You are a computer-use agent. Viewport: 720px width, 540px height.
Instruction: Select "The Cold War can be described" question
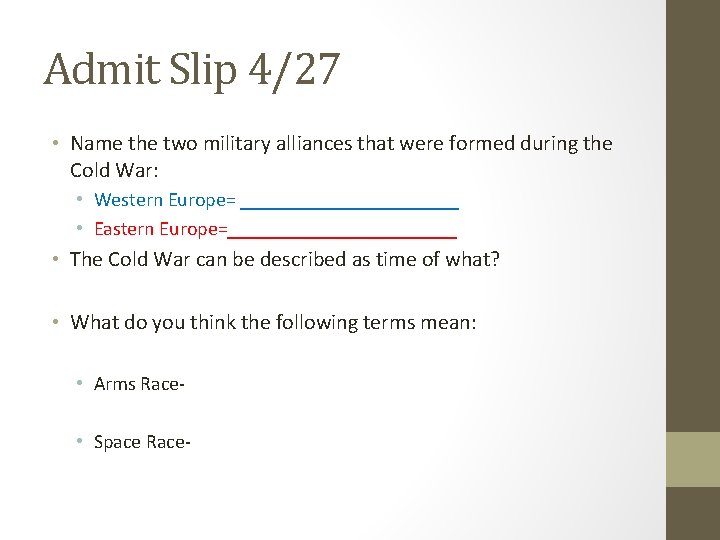click(x=285, y=260)
